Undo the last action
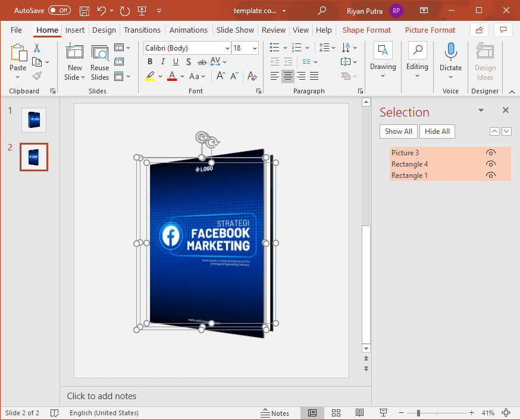The width and height of the screenshot is (520, 420). (102, 11)
